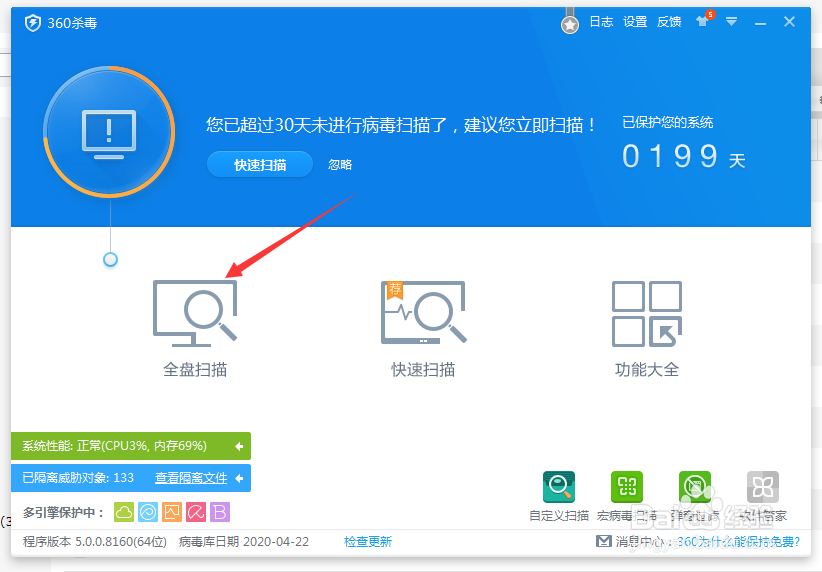Open 反馈 feedback
822x572 pixels.
tap(669, 21)
